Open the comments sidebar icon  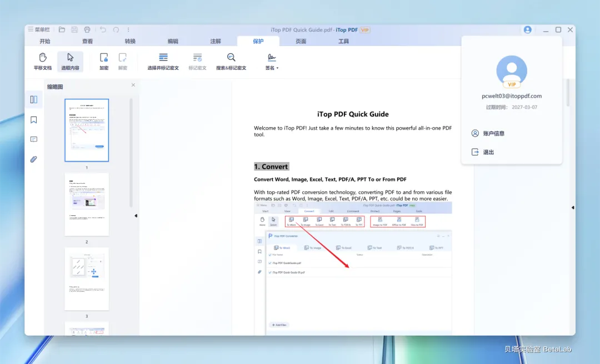click(x=34, y=140)
